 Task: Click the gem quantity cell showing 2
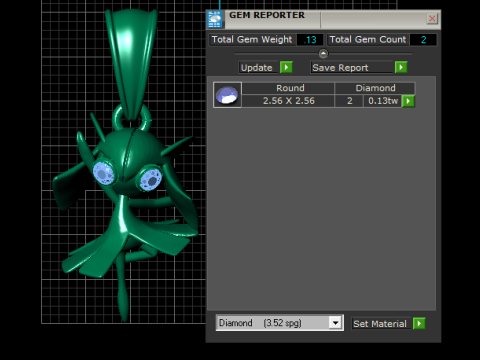pos(349,101)
